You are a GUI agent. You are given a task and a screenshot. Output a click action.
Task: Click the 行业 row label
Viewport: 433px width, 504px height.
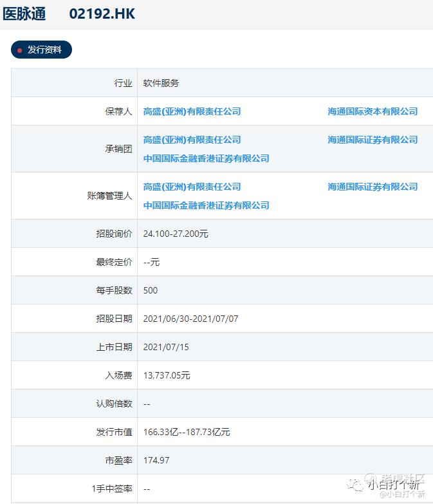[x=124, y=83]
